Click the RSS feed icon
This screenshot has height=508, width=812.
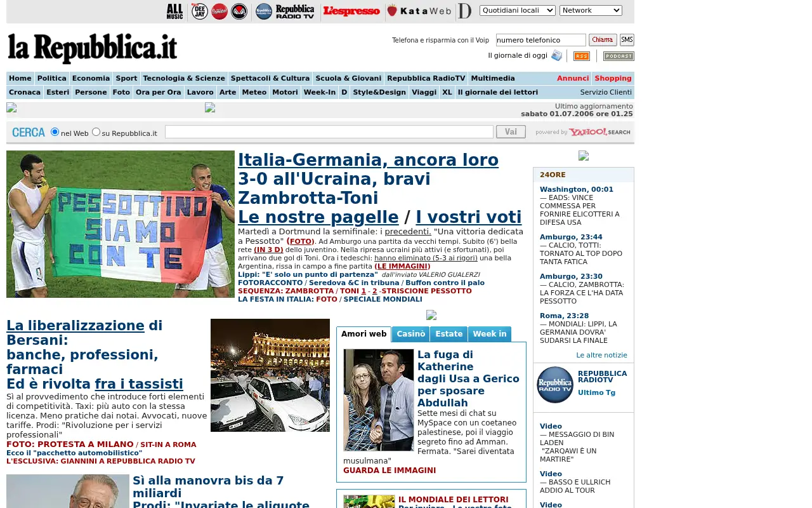582,56
